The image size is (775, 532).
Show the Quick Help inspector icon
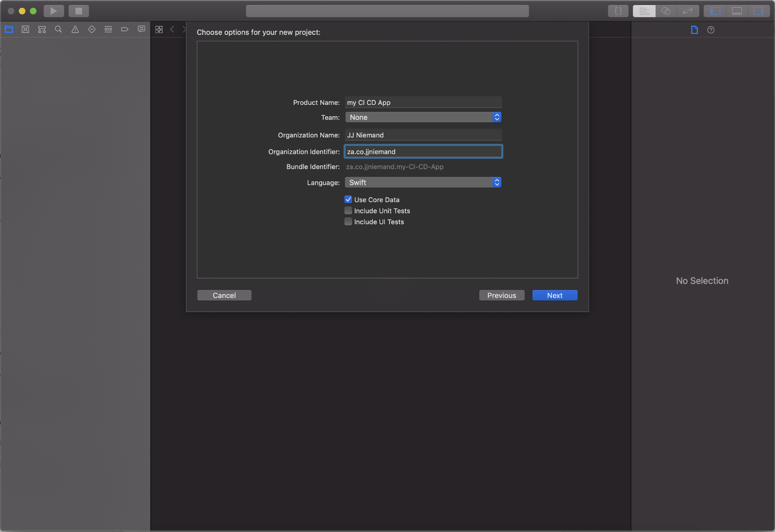711,30
